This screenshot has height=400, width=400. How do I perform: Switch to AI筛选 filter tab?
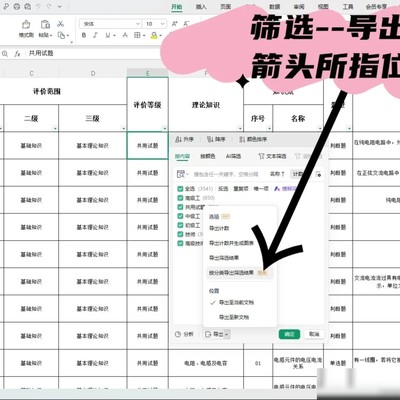click(233, 156)
